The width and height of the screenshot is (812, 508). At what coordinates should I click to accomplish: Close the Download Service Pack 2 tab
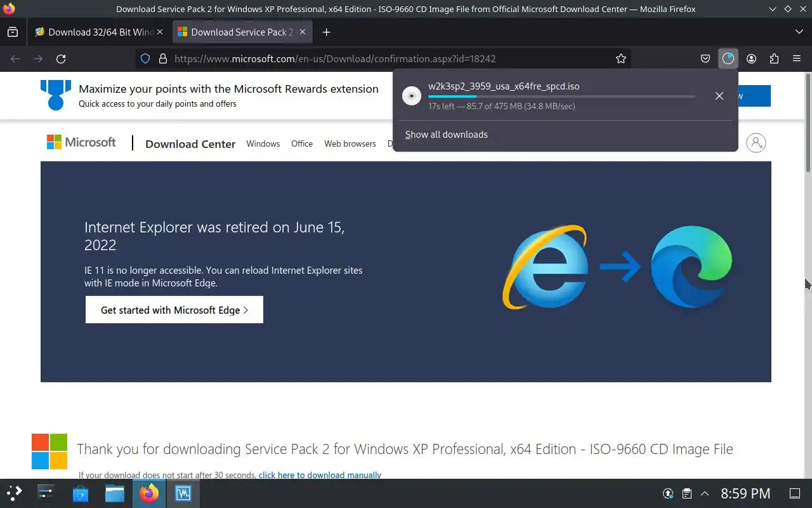click(302, 32)
